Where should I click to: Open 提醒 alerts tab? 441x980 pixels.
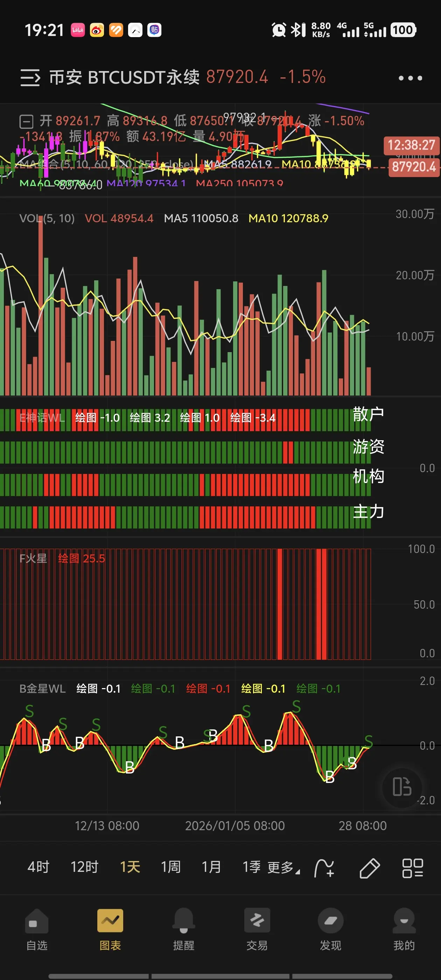pyautogui.click(x=183, y=930)
